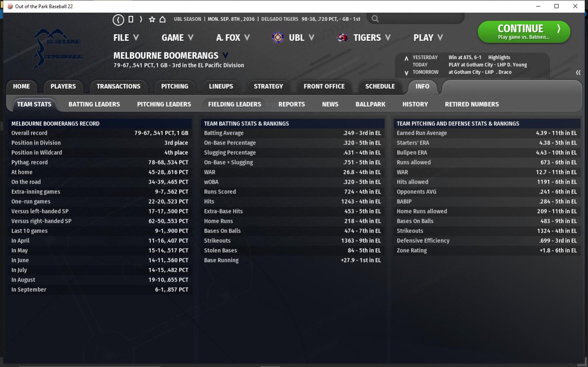The width and height of the screenshot is (588, 367).
Task: Open the PLAY dropdown menu
Action: click(x=428, y=38)
